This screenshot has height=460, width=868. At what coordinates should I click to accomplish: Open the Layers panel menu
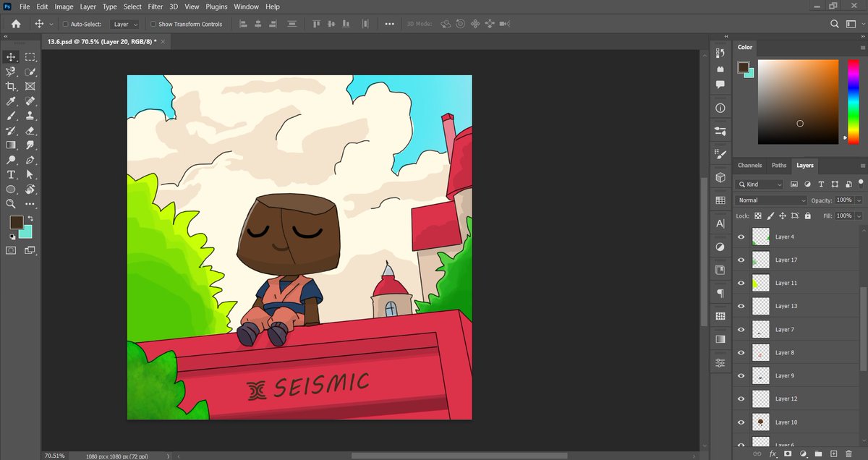[x=862, y=166]
